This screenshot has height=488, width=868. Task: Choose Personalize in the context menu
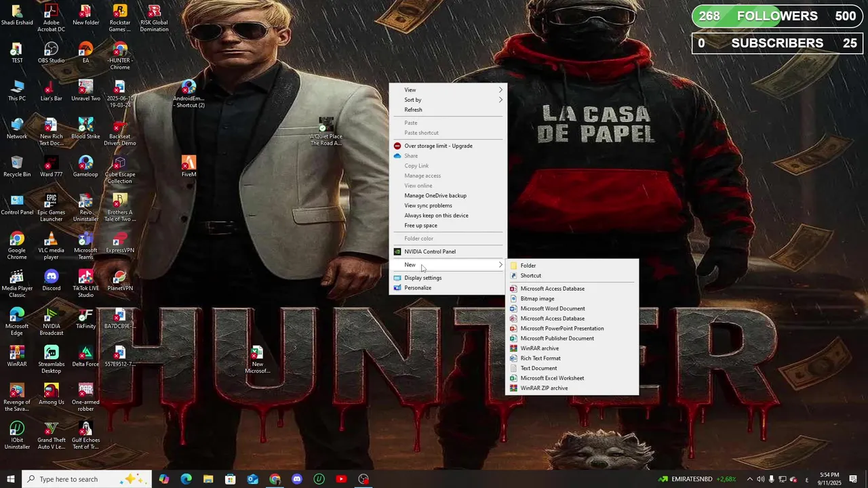[x=448, y=288]
